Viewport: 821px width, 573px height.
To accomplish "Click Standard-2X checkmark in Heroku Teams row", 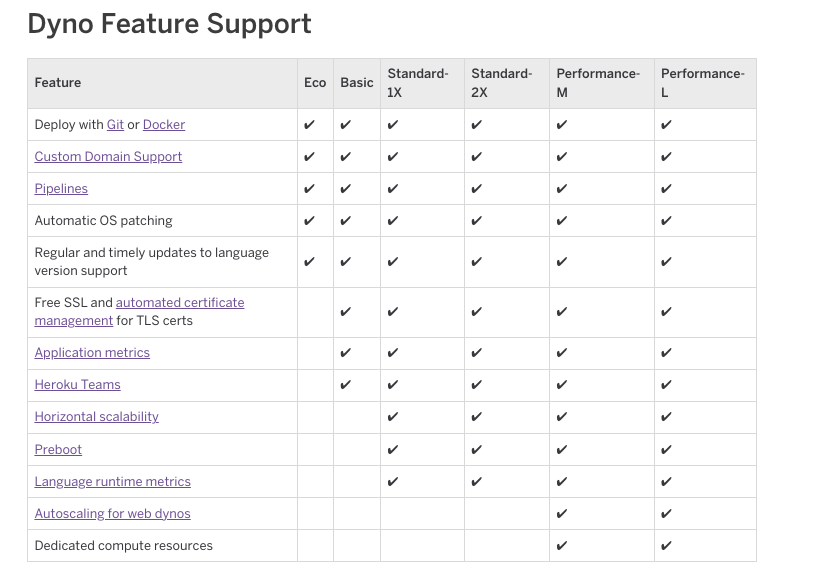I will pos(476,384).
